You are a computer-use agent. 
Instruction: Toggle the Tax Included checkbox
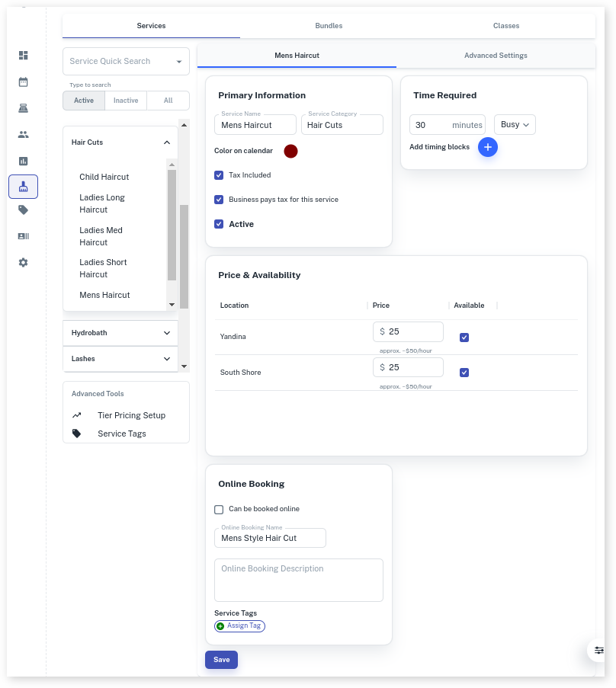(219, 175)
